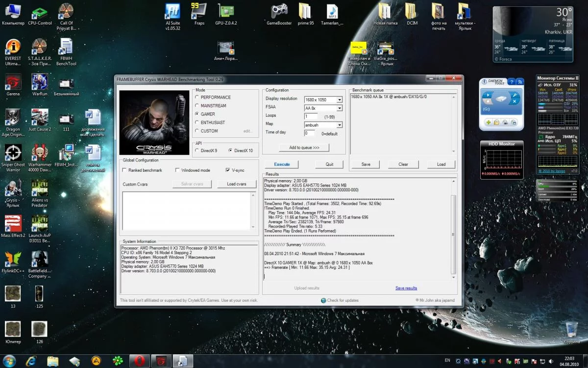The image size is (588, 368).
Task: Open the AI Suite desktop shortcut
Action: [x=172, y=12]
